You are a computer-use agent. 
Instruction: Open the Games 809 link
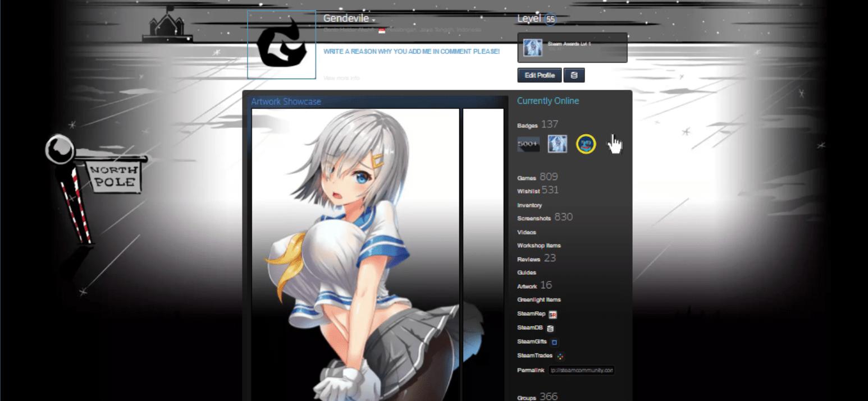(x=537, y=177)
